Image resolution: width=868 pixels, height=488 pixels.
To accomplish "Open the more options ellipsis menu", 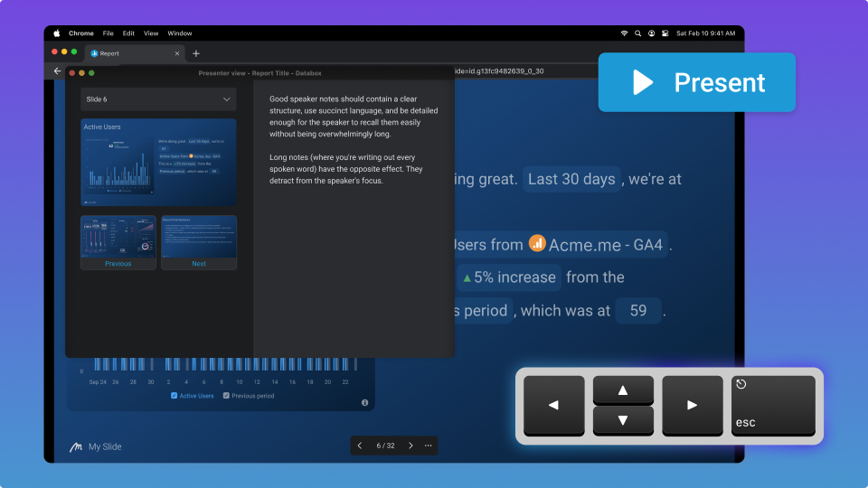I will click(x=429, y=446).
